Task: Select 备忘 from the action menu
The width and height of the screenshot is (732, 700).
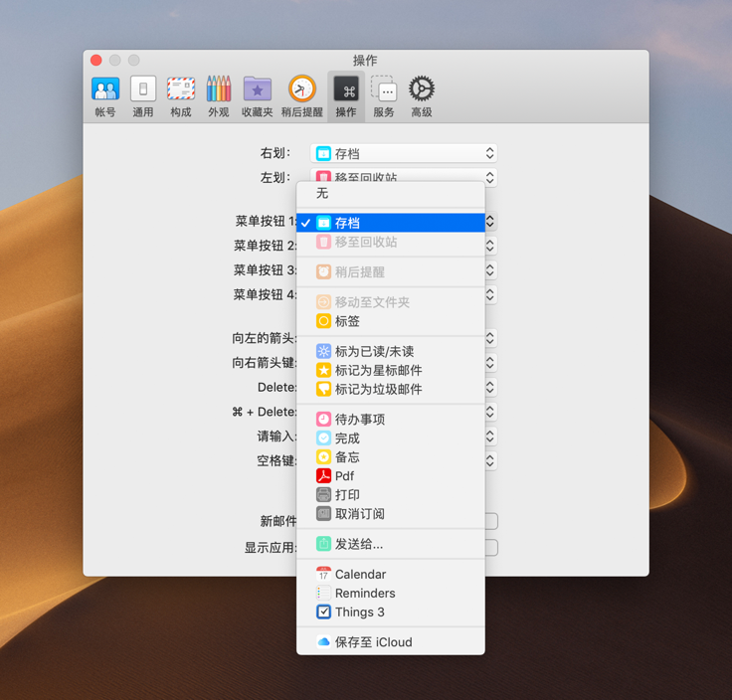Action: tap(391, 456)
